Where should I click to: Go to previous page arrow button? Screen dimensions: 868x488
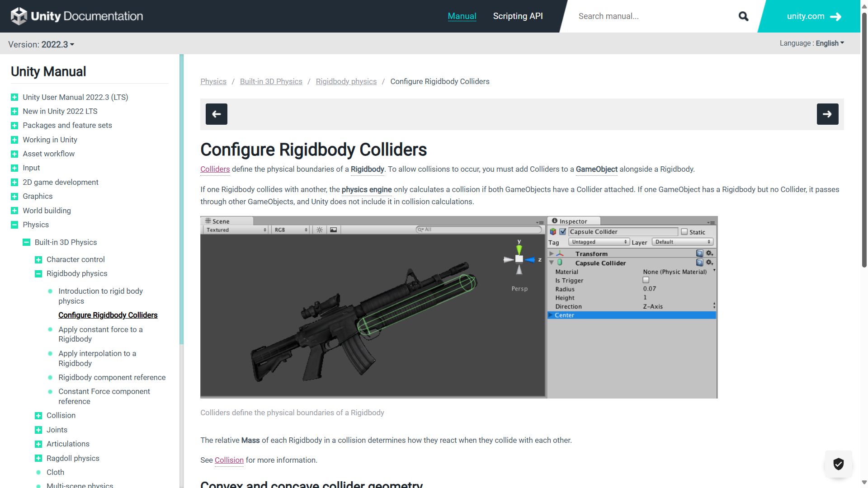(x=217, y=114)
